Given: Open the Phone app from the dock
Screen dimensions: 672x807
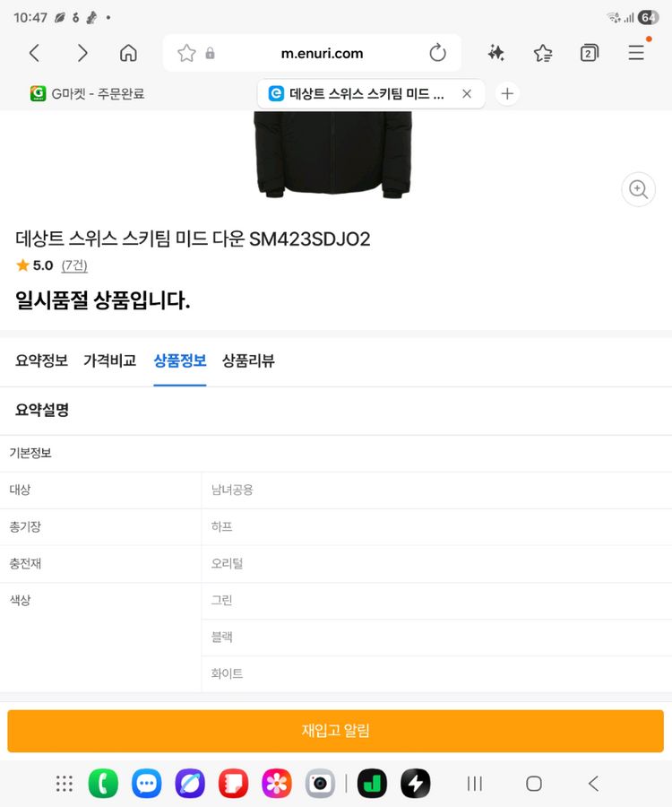Looking at the screenshot, I should pyautogui.click(x=103, y=783).
